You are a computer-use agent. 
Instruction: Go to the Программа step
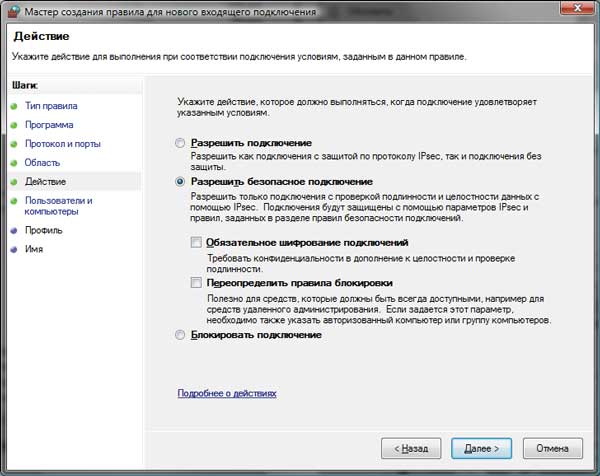[49, 125]
